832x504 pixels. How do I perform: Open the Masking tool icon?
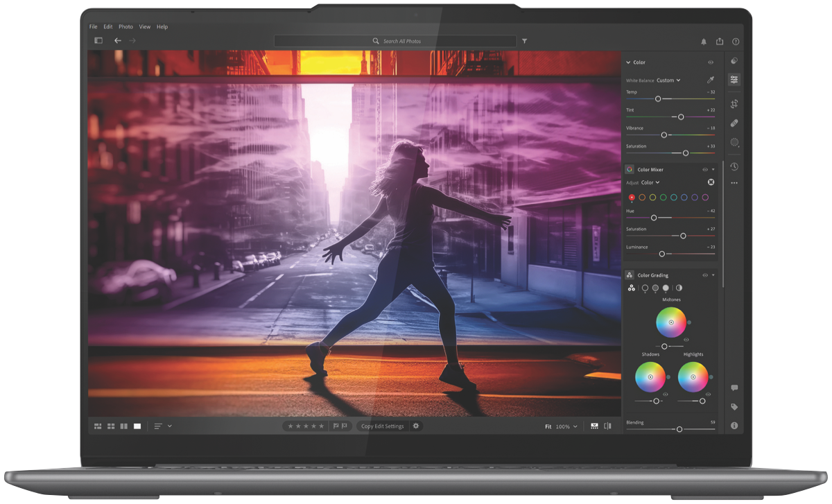point(734,142)
